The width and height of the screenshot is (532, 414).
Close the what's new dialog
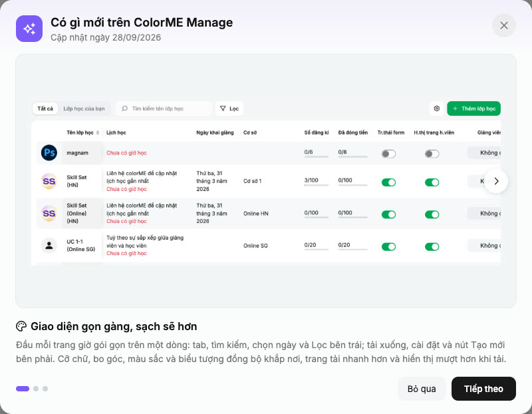click(x=504, y=25)
